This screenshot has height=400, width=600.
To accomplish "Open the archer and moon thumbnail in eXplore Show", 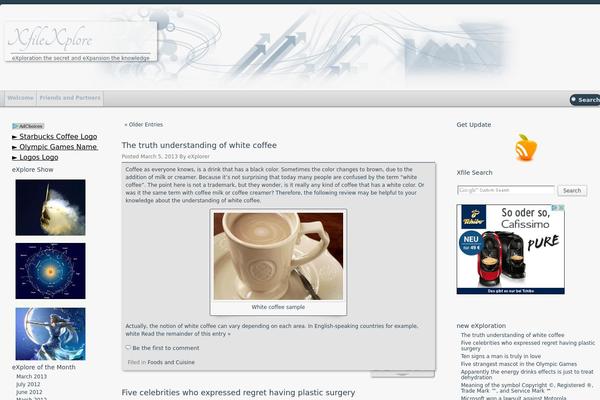I will tap(51, 334).
